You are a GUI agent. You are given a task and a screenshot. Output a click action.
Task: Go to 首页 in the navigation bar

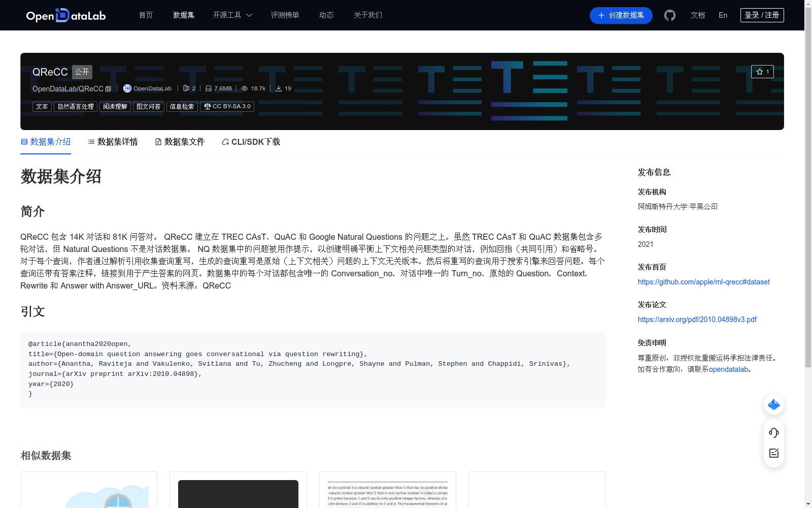tap(146, 15)
